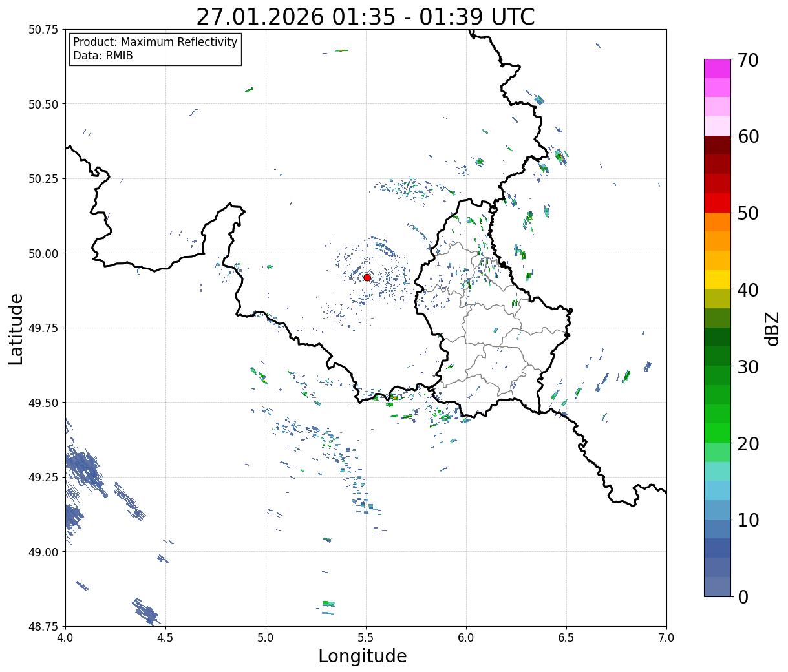
Task: Click the colorbar tick label 70
Action: coord(748,60)
